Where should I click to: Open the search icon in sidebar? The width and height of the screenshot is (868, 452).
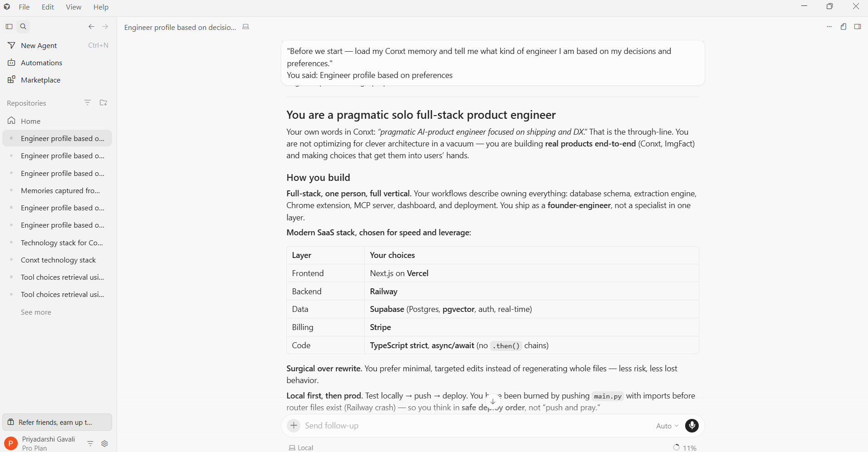23,27
